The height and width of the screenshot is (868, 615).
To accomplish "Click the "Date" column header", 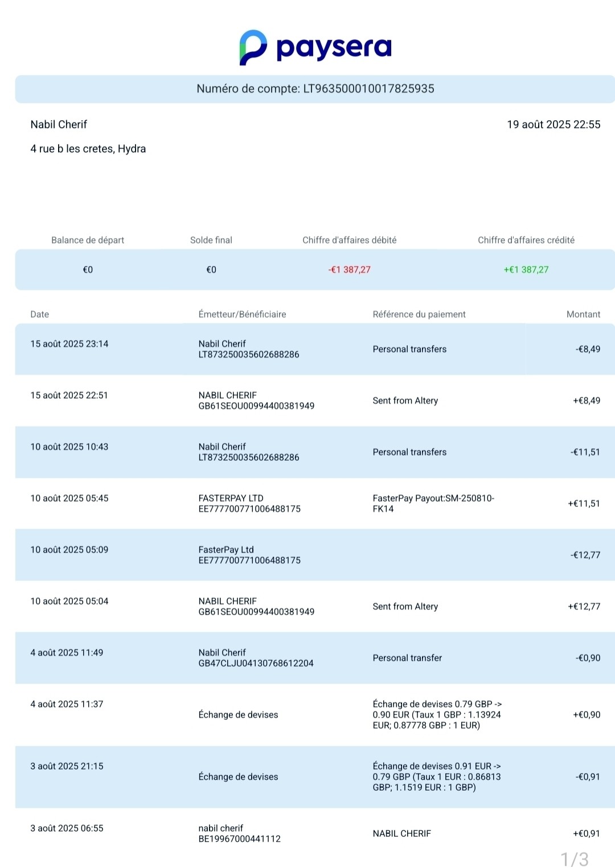I will (40, 314).
